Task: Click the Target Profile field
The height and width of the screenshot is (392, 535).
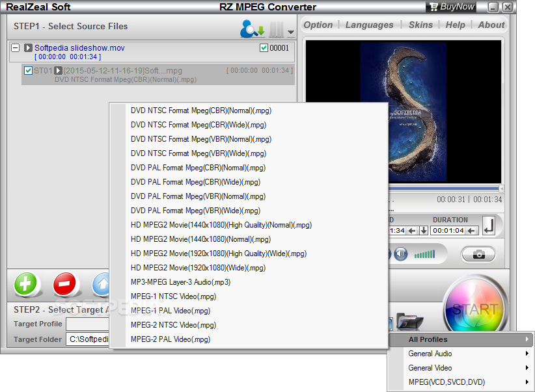Action: point(88,324)
